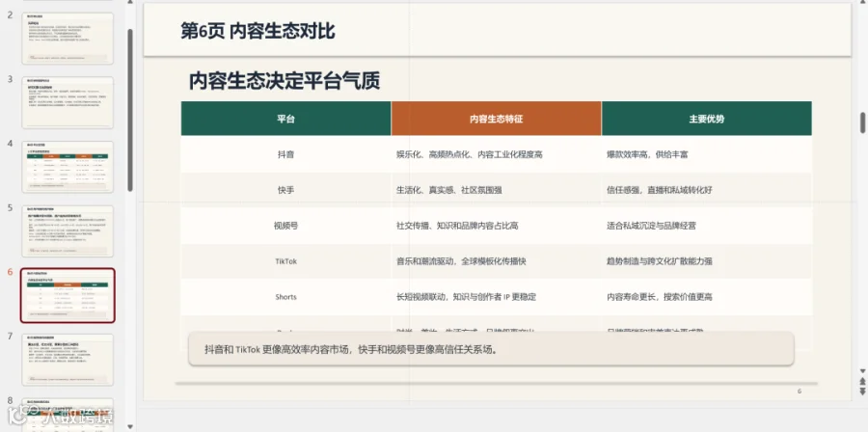Click the "Shorts" platform cell
868x432 pixels.
[x=285, y=297]
